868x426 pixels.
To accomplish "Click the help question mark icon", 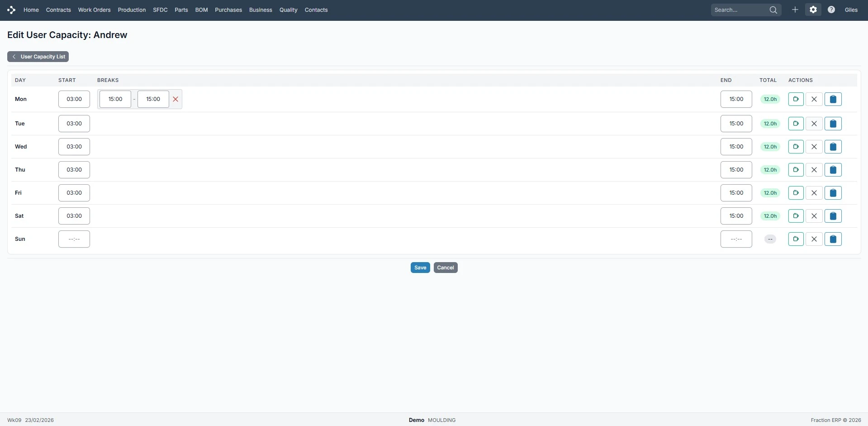I will [x=831, y=9].
